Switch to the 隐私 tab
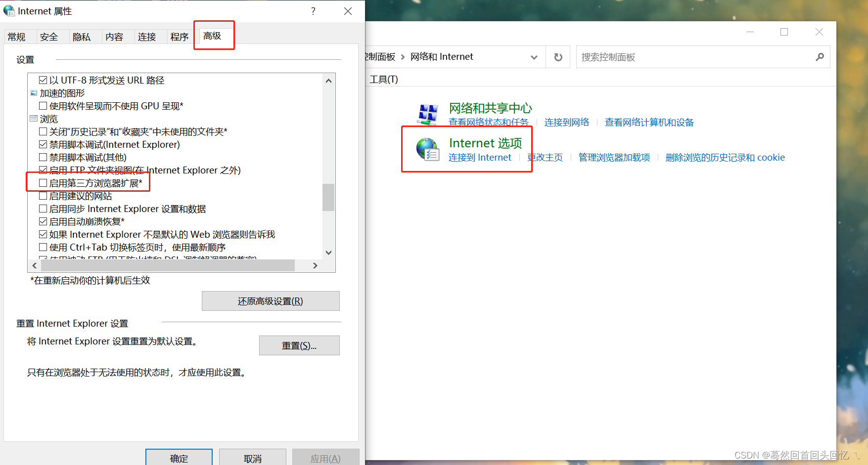 pos(82,37)
